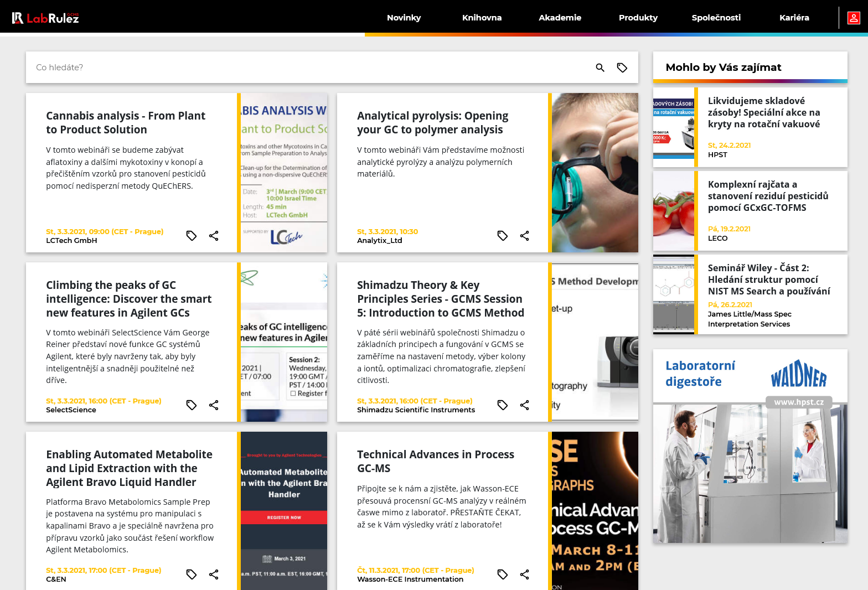Open 'Analytical pyrolysis: Opening your GC' title
Viewport: 868px width, 590px height.
click(432, 122)
